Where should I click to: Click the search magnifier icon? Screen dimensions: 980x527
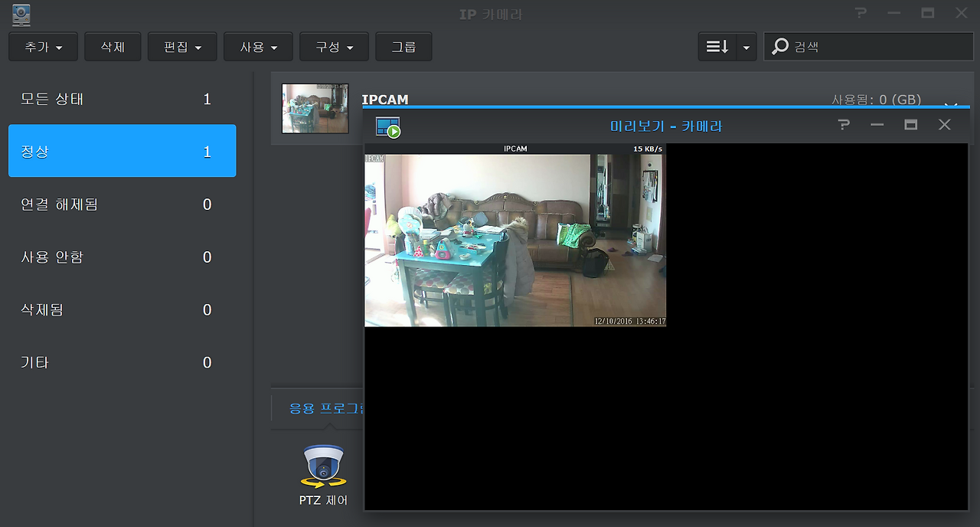779,46
